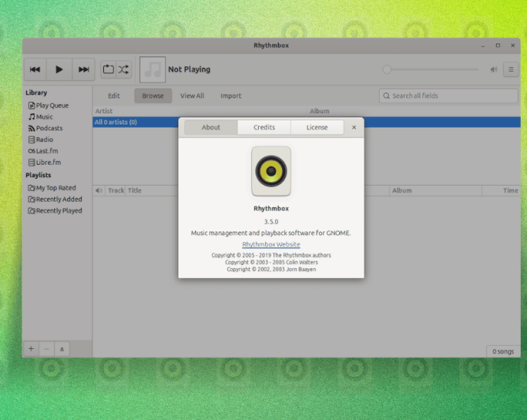The image size is (527, 420).
Task: Toggle repeat mode icon
Action: pyautogui.click(x=108, y=69)
